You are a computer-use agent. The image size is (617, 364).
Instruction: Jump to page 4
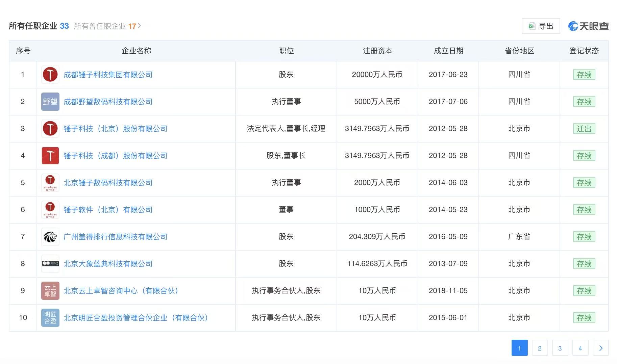tap(580, 348)
